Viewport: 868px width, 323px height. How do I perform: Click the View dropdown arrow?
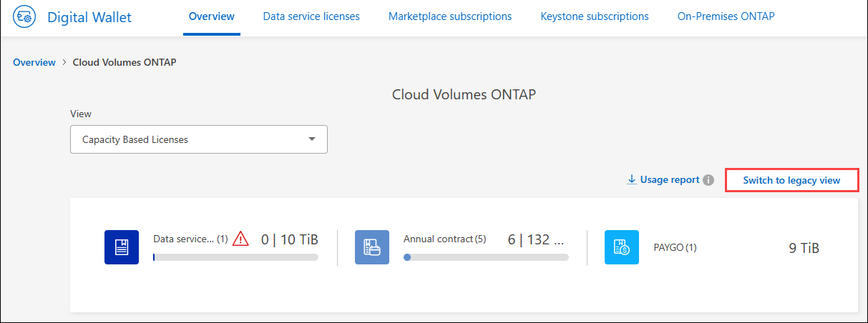(x=312, y=139)
